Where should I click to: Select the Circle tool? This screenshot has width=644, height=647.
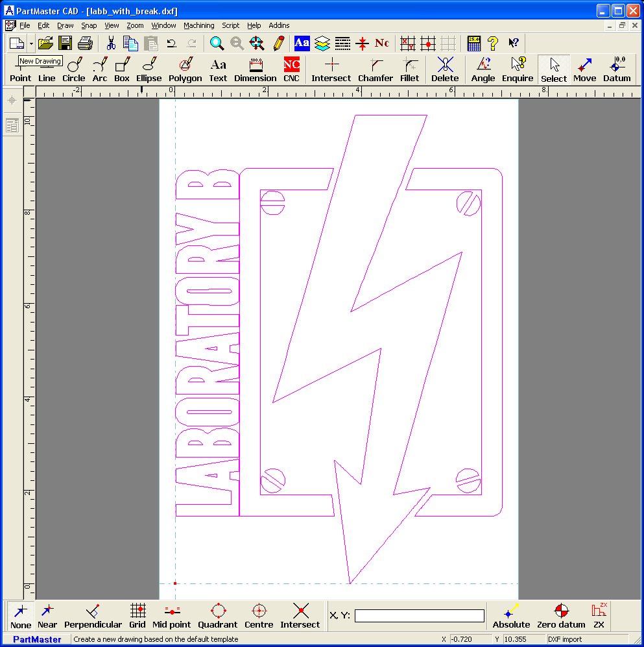click(74, 69)
